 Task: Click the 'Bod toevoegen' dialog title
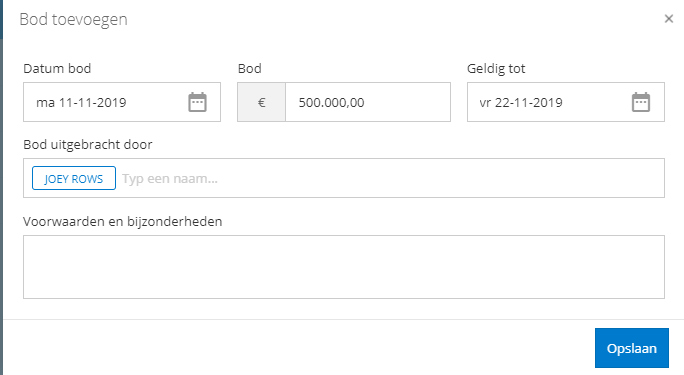(x=73, y=20)
